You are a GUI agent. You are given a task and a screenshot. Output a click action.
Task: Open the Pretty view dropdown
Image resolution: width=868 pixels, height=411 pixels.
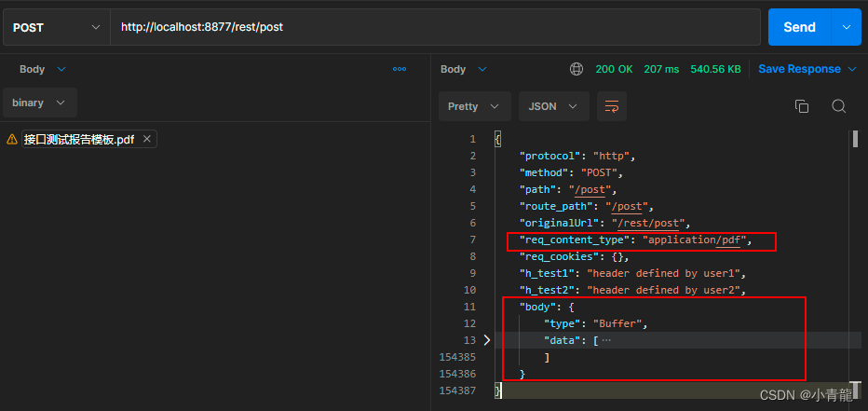pyautogui.click(x=474, y=106)
